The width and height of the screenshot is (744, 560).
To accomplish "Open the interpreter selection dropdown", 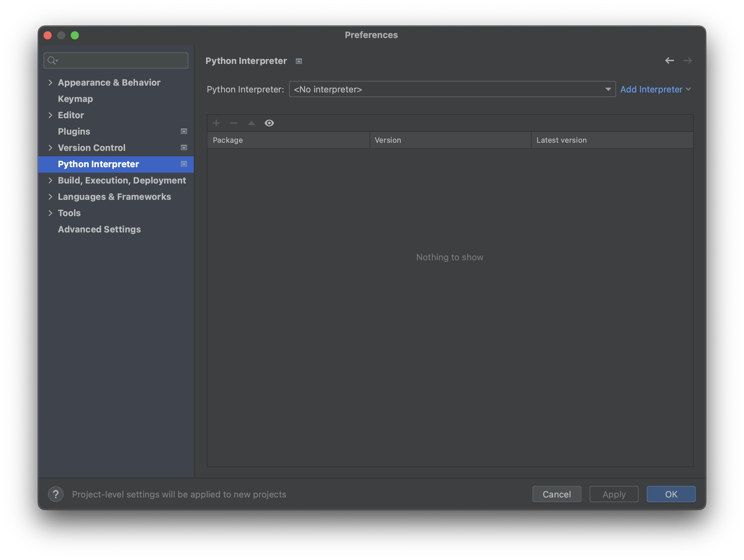I will pos(608,89).
